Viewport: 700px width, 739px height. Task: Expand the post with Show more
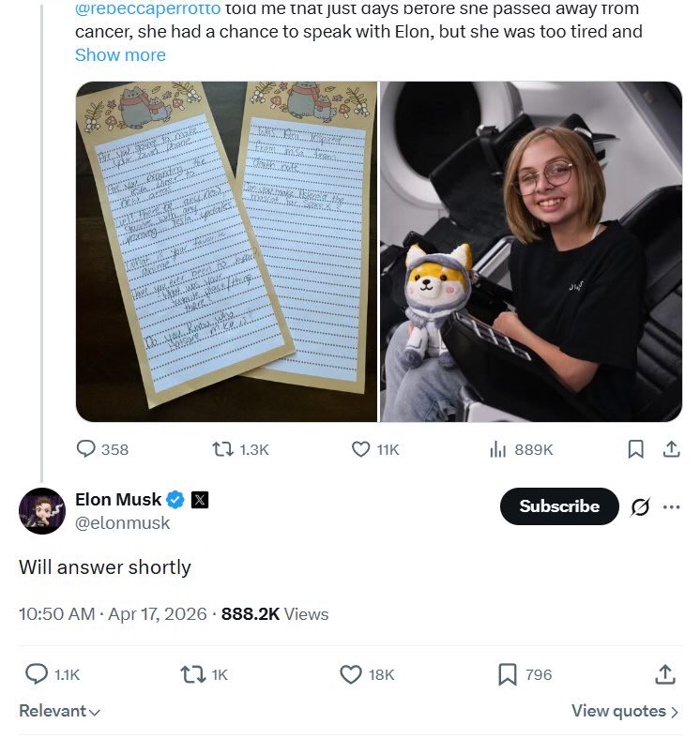pos(120,55)
